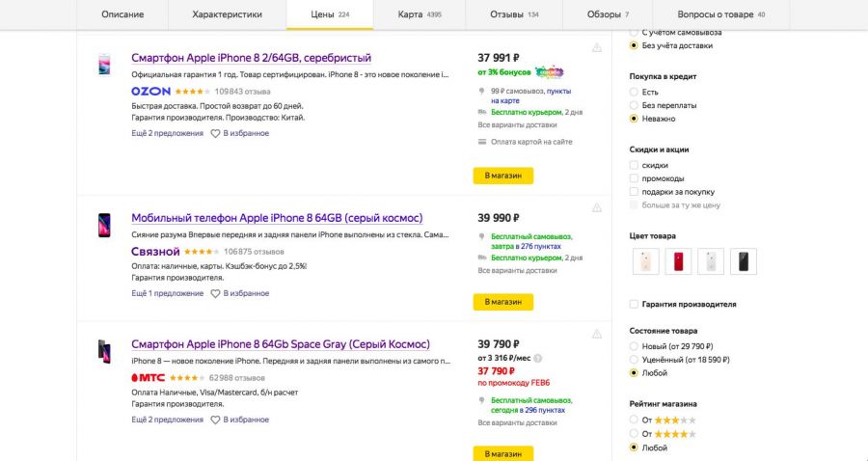The height and width of the screenshot is (461, 868).
Task: Click the warning triangle icon on OZON offer
Action: pyautogui.click(x=597, y=47)
